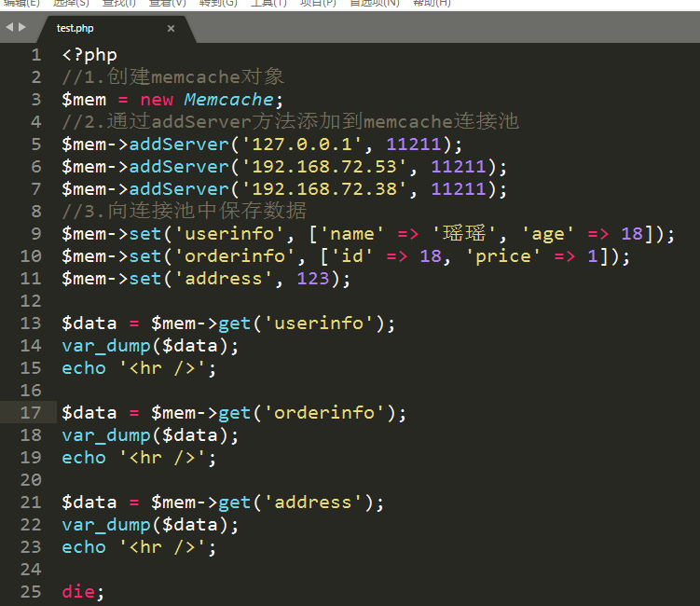
Task: Open the 帮助(H) help menu
Action: (x=431, y=4)
